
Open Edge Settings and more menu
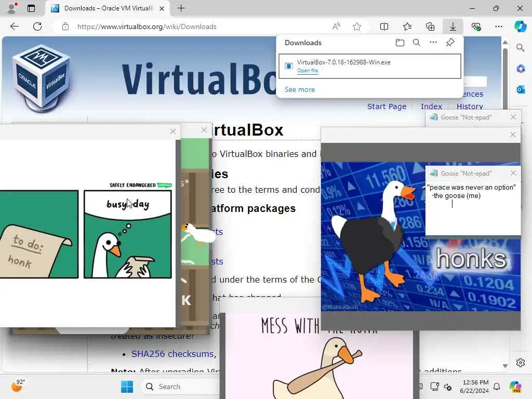(499, 26)
